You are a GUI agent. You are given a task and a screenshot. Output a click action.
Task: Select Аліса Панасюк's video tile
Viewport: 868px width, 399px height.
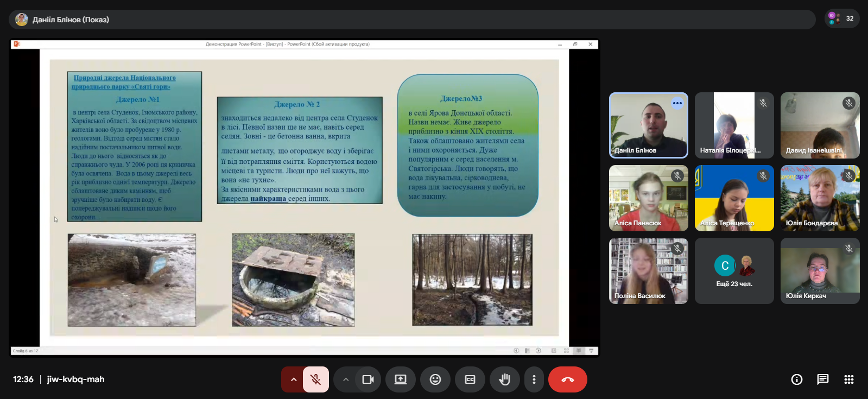click(648, 198)
